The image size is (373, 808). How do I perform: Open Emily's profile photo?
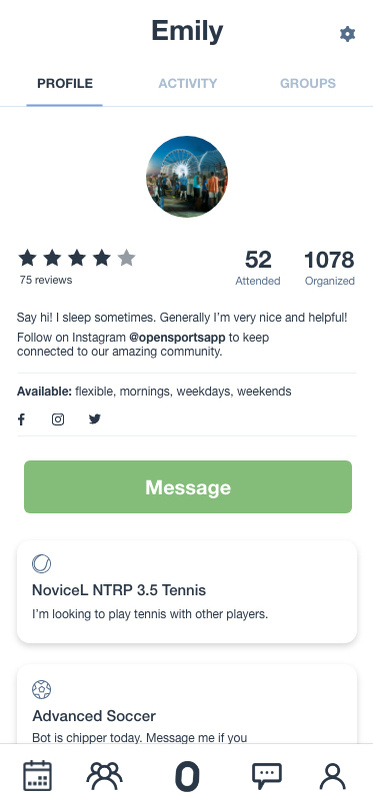(x=187, y=177)
